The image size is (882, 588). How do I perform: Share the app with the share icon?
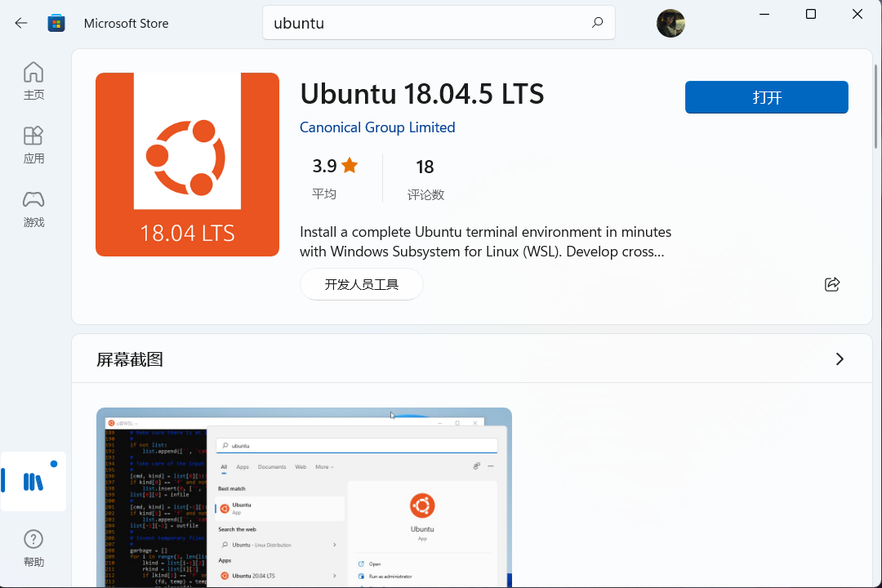coord(832,284)
